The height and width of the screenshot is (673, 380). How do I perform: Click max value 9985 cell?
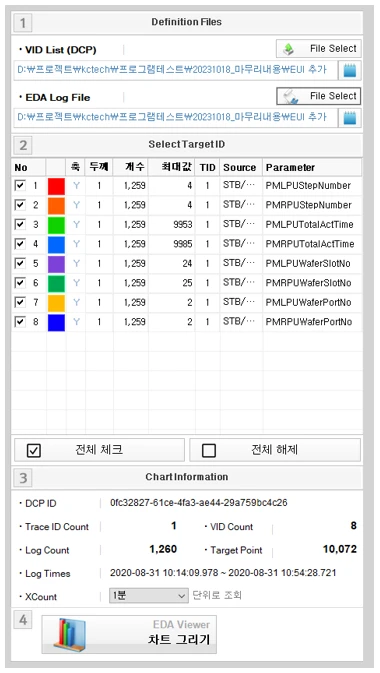[172, 244]
